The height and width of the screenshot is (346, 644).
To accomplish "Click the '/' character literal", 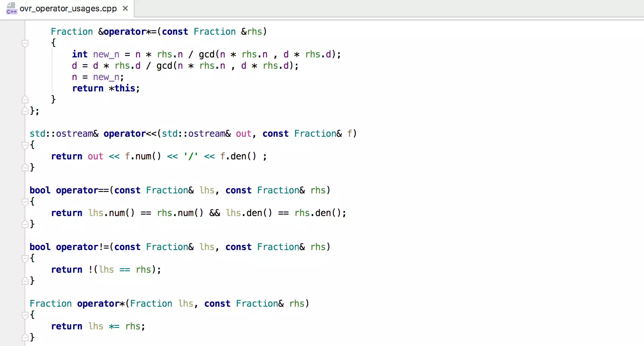I will tap(191, 156).
